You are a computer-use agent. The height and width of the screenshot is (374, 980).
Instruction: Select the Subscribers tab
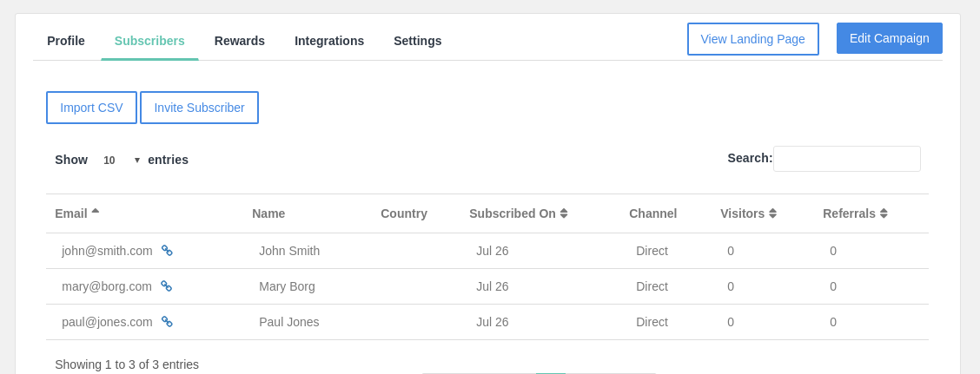tap(149, 41)
